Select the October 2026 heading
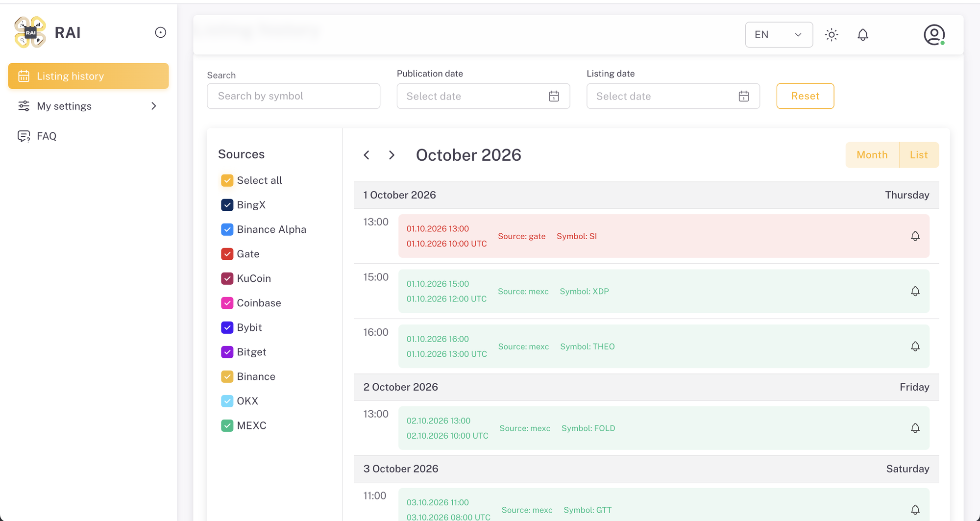The width and height of the screenshot is (980, 521). coord(468,155)
